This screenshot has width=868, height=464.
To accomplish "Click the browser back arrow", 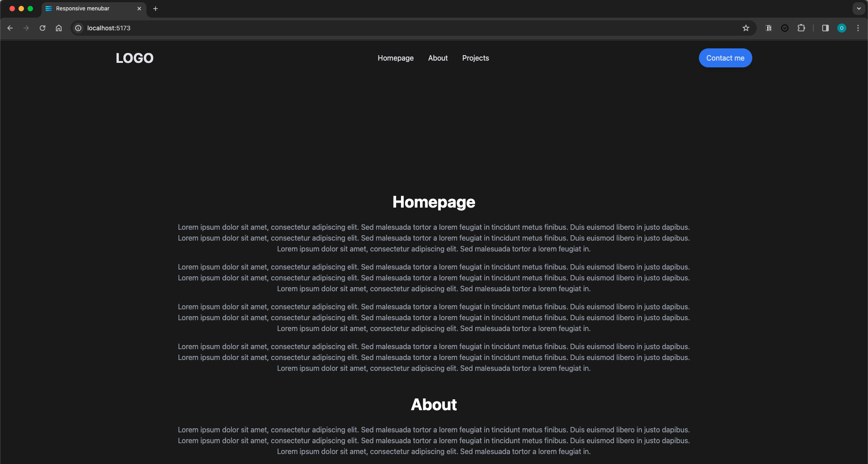I will [x=10, y=28].
